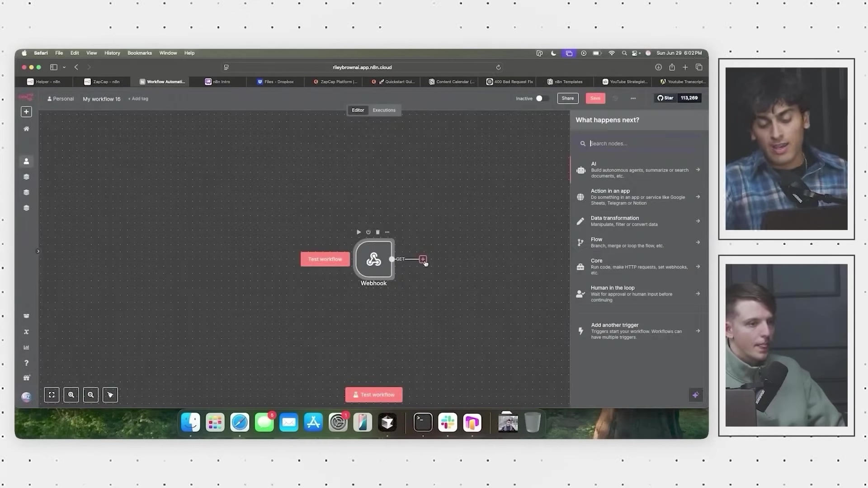Open Safari File menu
The width and height of the screenshot is (868, 488).
point(59,53)
